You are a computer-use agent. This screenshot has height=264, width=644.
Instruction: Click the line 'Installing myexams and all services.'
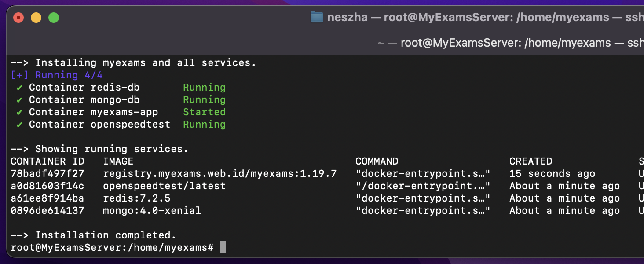click(146, 63)
